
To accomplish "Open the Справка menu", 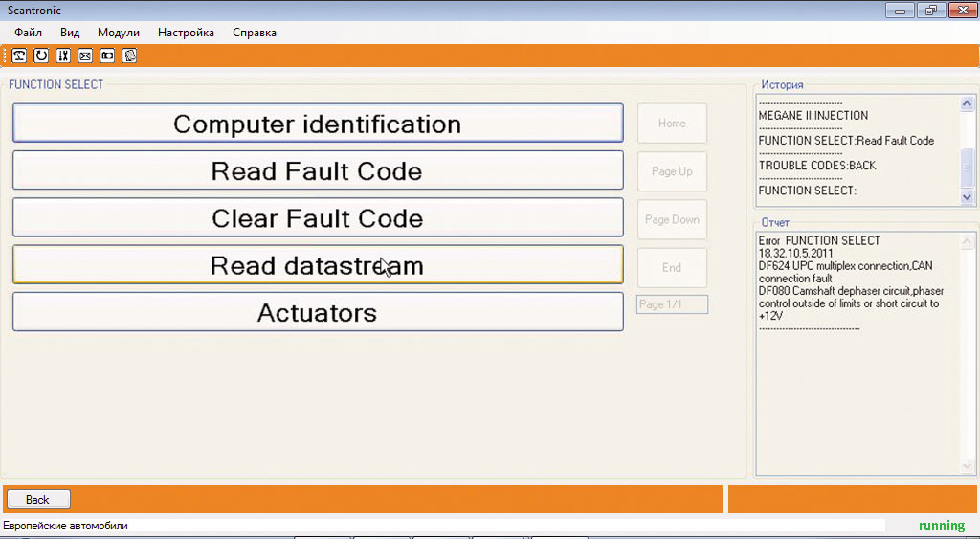I will [x=255, y=33].
